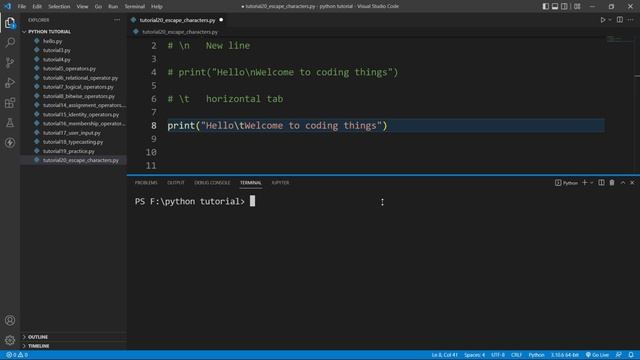Open tutorial19_practice.py file

pos(69,151)
